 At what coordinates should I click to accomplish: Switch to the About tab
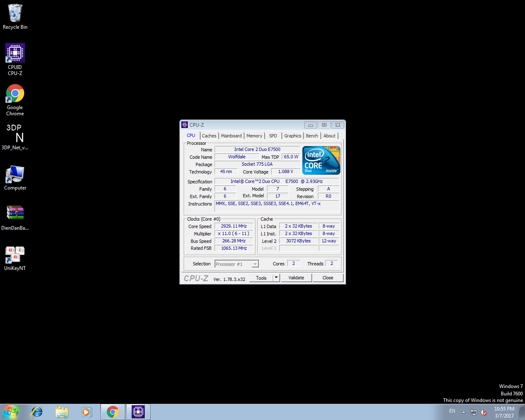coord(329,136)
